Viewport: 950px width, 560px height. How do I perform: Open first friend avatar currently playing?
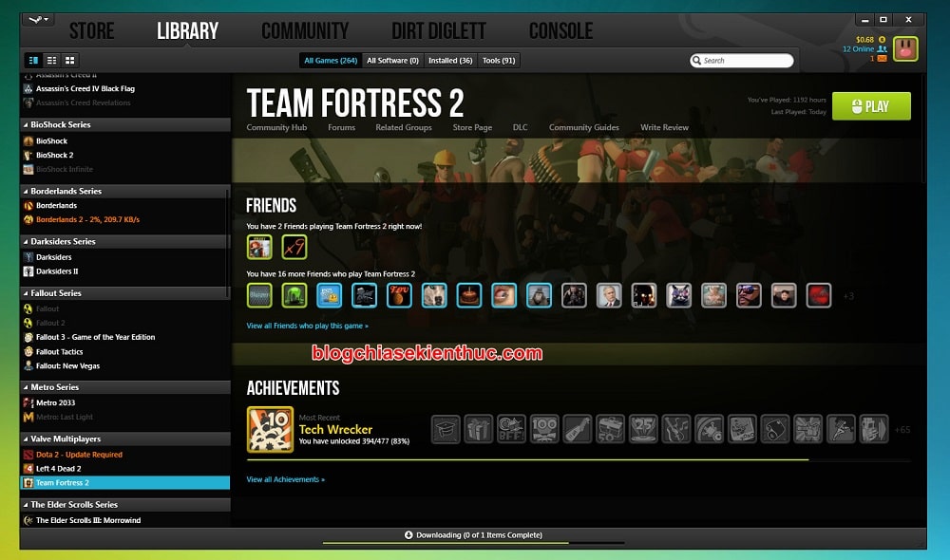tap(259, 247)
